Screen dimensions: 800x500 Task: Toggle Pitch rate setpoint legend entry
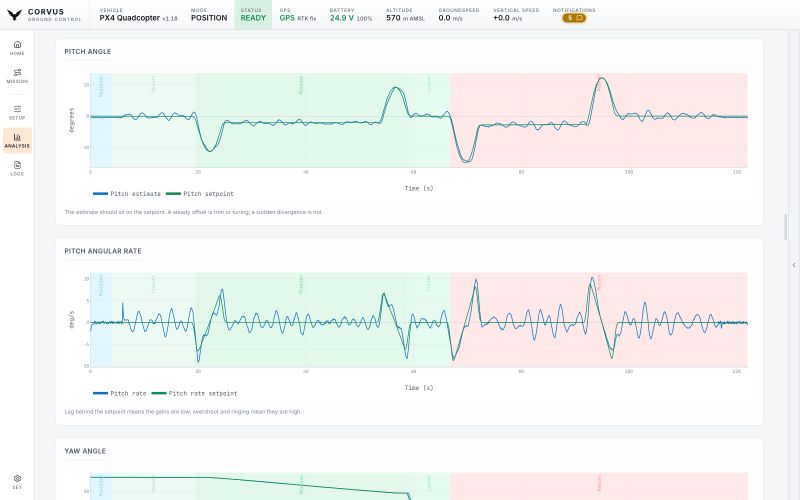click(x=194, y=393)
